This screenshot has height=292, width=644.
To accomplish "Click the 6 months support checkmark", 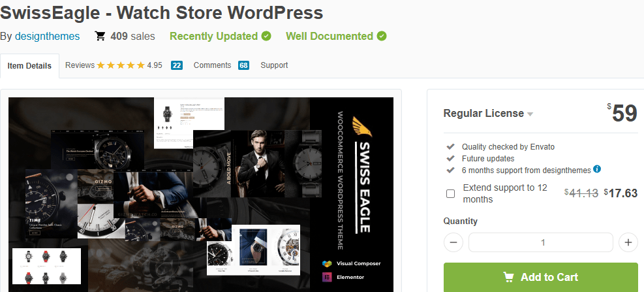I will tap(451, 170).
